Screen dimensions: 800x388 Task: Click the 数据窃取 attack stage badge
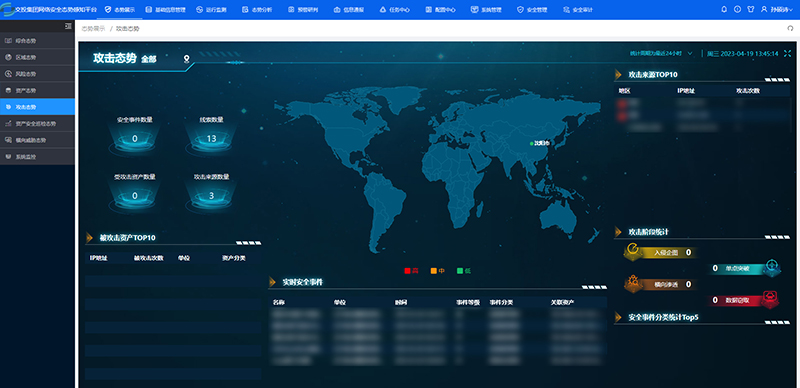[x=744, y=300]
